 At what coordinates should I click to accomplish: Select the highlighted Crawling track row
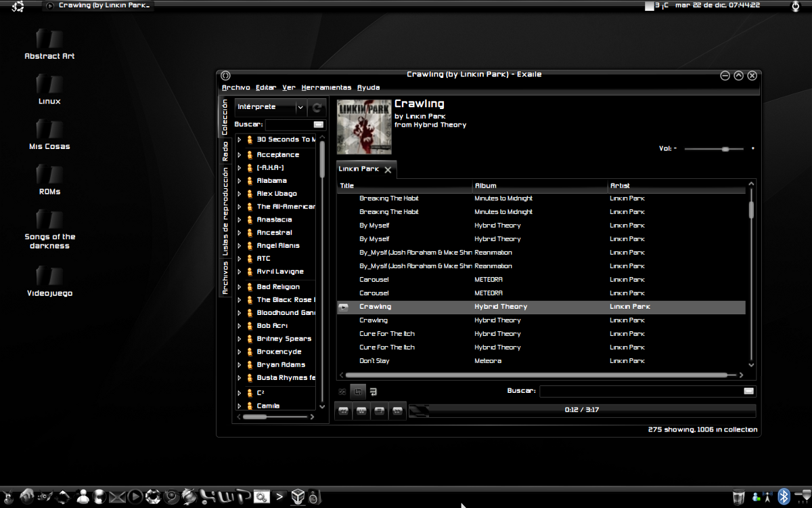pyautogui.click(x=541, y=307)
